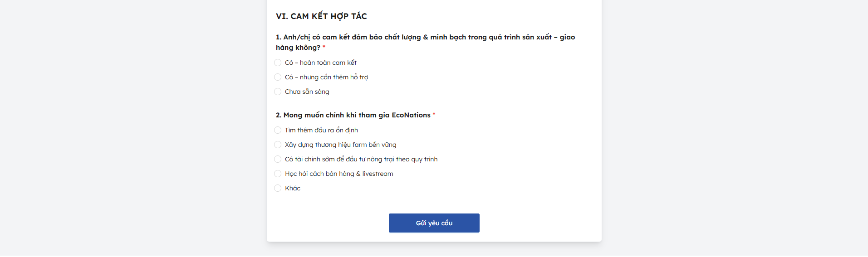This screenshot has height=257, width=868.
Task: Select the 'Khác' radio button
Action: pyautogui.click(x=278, y=188)
